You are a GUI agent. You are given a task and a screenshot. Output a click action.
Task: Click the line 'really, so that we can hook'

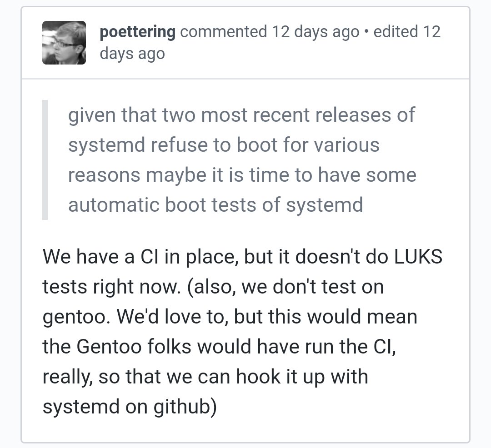click(205, 377)
